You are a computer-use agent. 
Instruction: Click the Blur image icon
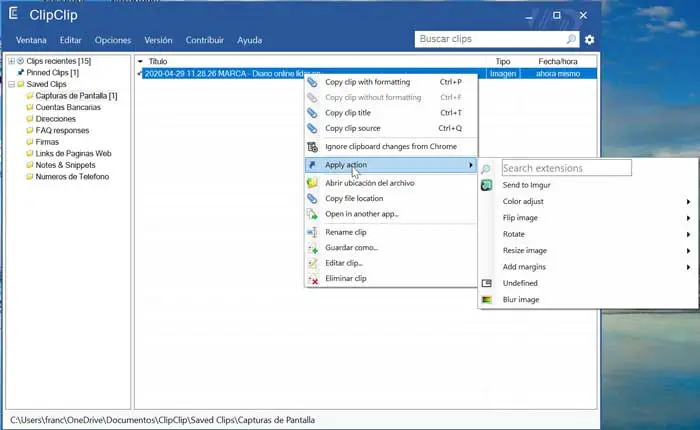pyautogui.click(x=487, y=299)
